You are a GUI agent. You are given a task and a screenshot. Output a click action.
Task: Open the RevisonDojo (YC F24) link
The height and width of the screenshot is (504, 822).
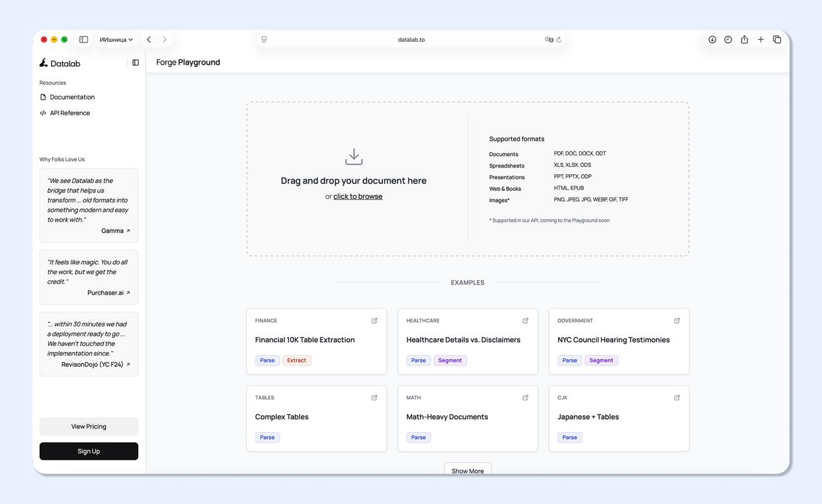coord(96,365)
